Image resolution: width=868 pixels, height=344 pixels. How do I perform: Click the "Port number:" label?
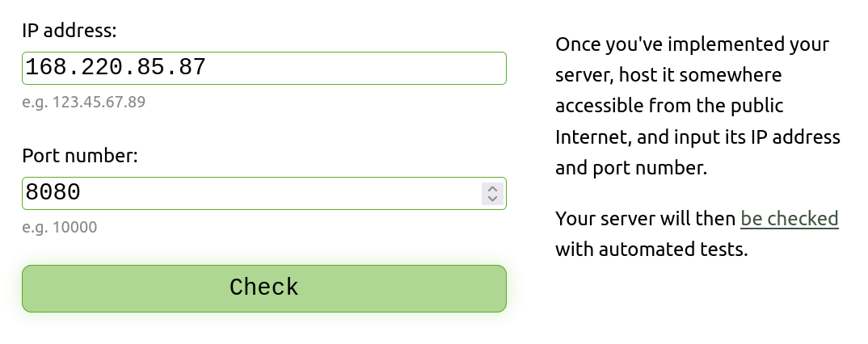coord(80,156)
